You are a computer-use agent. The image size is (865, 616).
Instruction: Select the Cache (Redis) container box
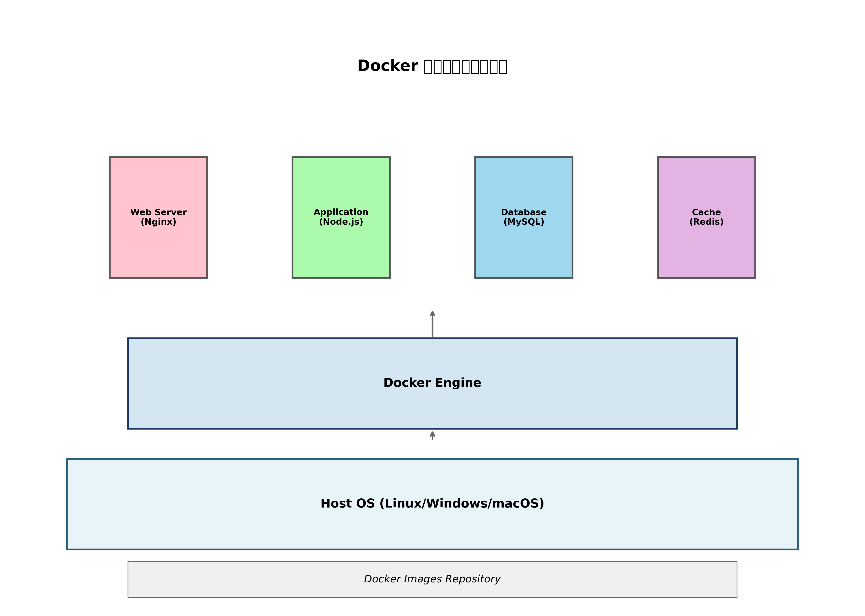click(x=706, y=217)
